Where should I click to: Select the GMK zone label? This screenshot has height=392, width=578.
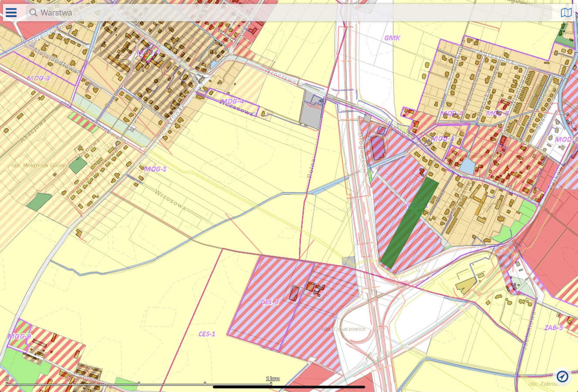point(392,38)
